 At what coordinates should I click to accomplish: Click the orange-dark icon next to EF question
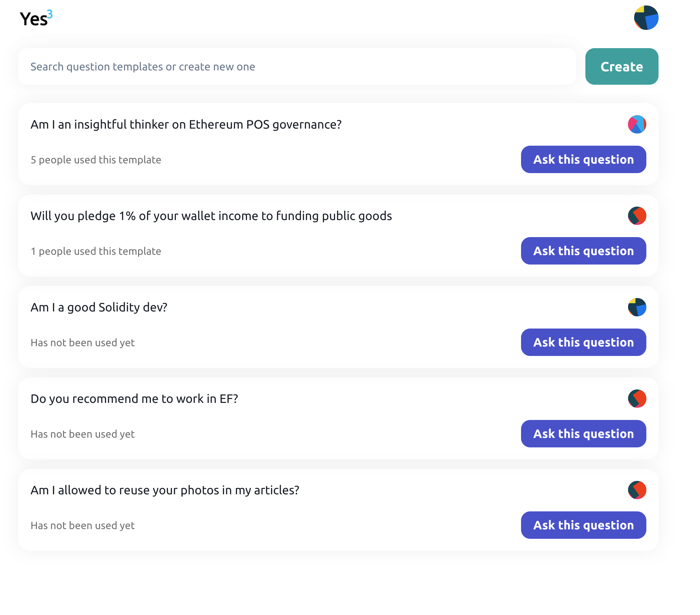(x=637, y=399)
